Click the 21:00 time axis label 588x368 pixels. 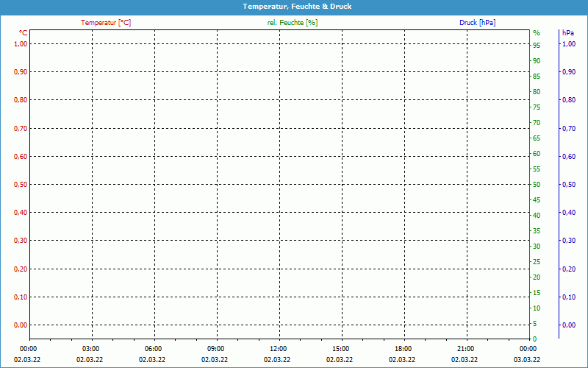466,349
